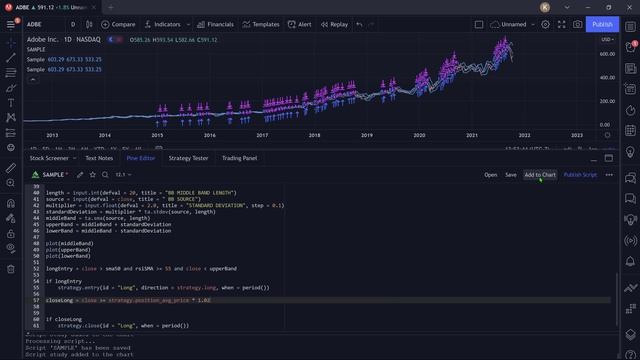
Task: Select the patterns tool icon
Action: [x=11, y=118]
